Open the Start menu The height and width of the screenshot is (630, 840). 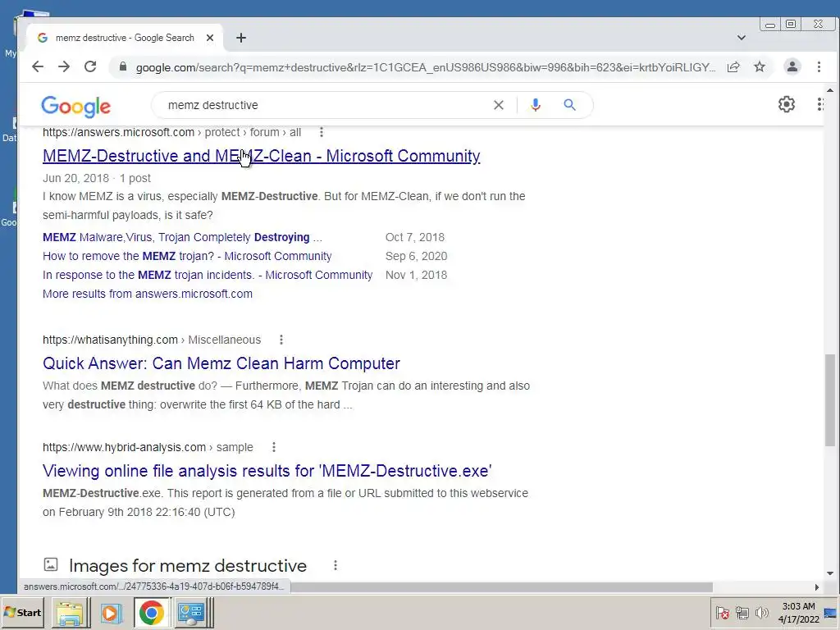(x=22, y=613)
